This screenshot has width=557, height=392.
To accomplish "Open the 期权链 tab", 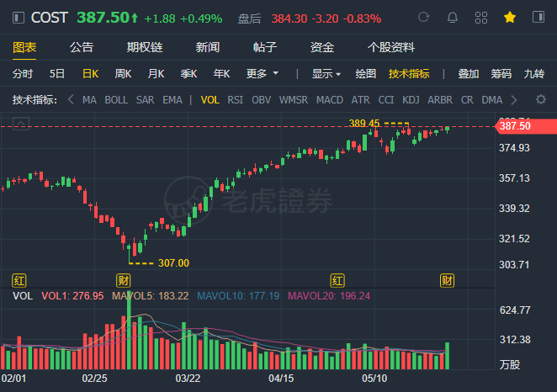I will click(145, 47).
